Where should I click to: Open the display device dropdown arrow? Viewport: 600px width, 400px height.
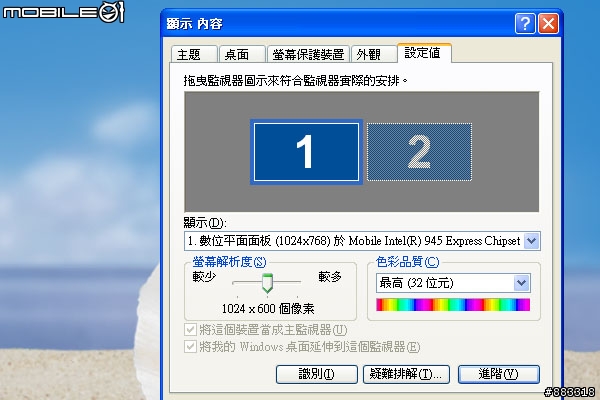click(532, 241)
